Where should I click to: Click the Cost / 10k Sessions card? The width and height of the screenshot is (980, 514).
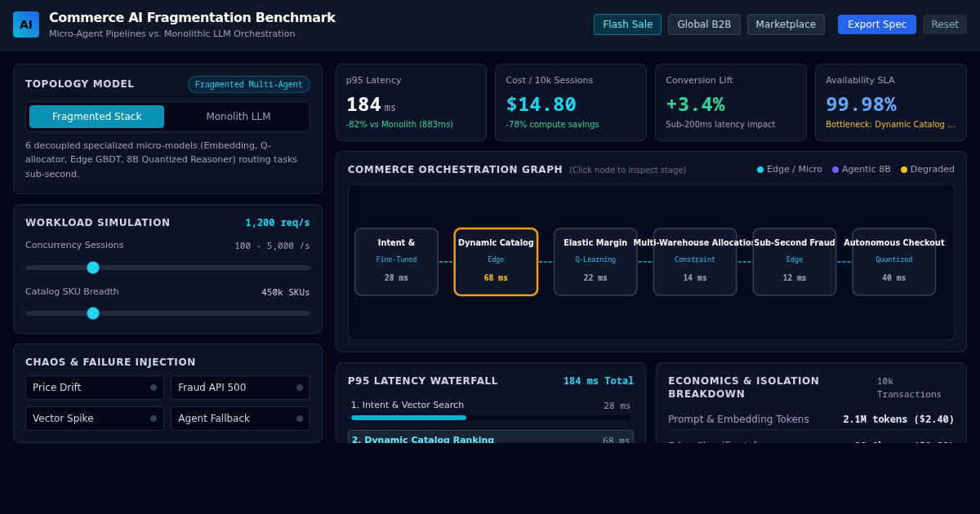(x=571, y=103)
